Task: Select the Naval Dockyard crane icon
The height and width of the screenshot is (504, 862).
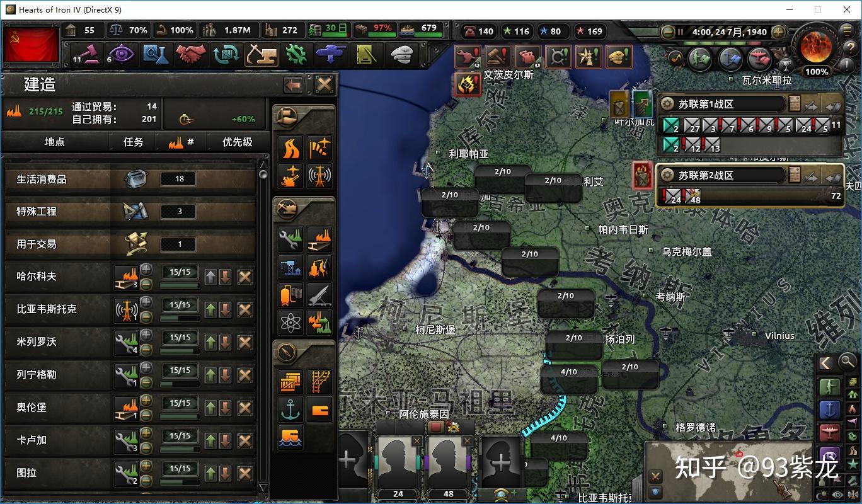Action: [290, 267]
